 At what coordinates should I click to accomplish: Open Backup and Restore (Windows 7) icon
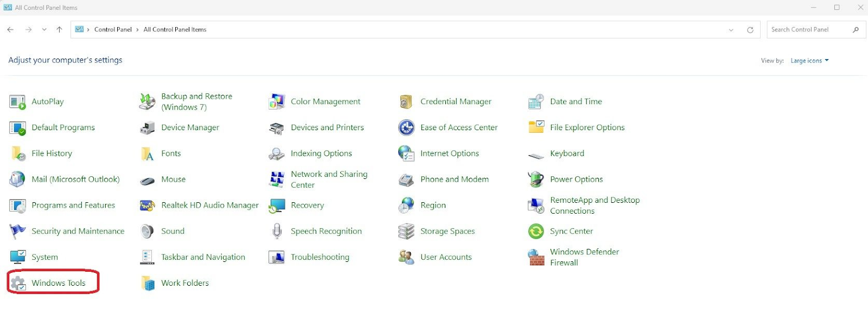[147, 101]
